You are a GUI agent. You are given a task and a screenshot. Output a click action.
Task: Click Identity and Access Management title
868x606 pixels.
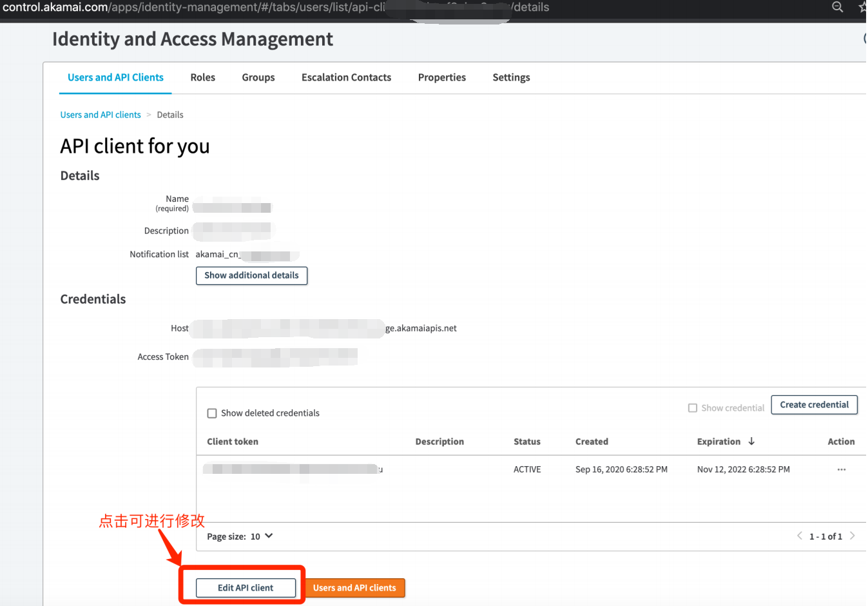(193, 39)
